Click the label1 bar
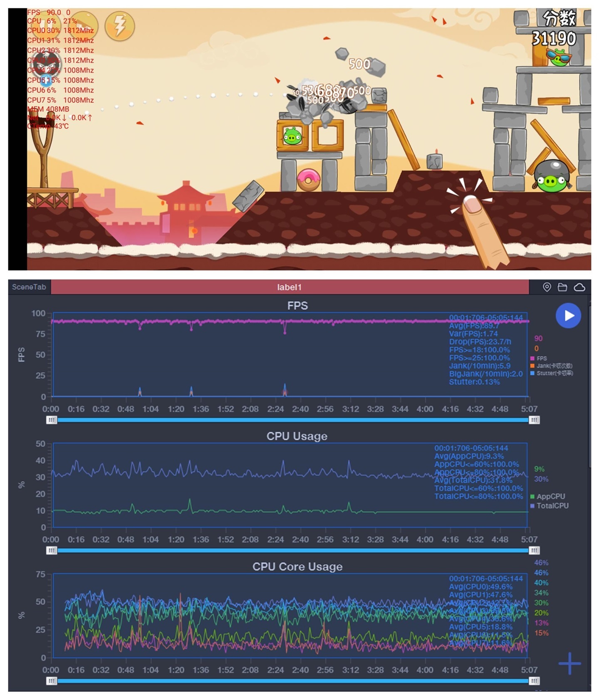 pos(290,287)
